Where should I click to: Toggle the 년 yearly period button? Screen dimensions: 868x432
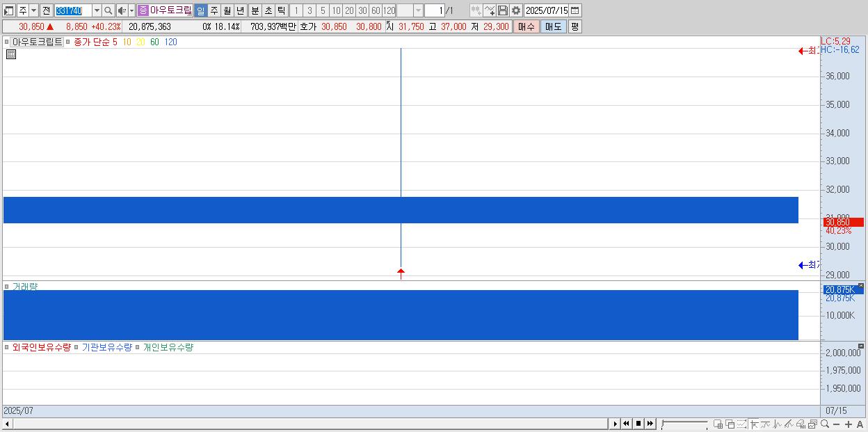coord(241,10)
